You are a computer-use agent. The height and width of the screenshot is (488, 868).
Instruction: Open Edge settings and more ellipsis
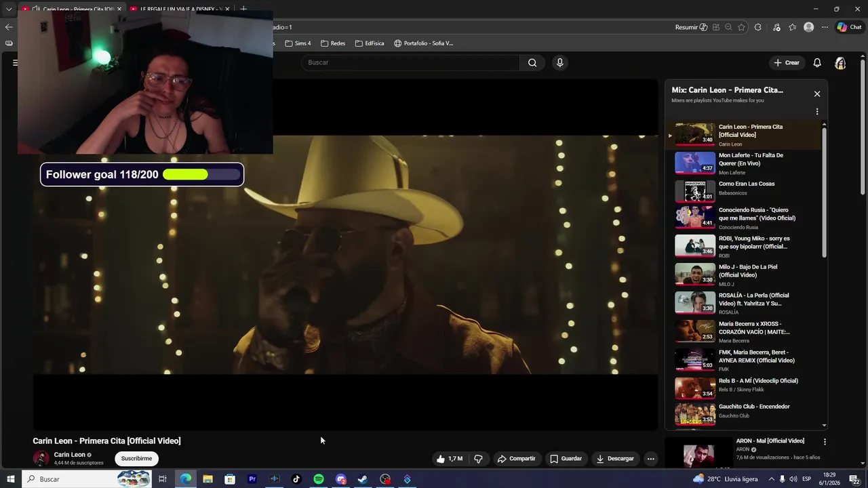[x=825, y=27]
